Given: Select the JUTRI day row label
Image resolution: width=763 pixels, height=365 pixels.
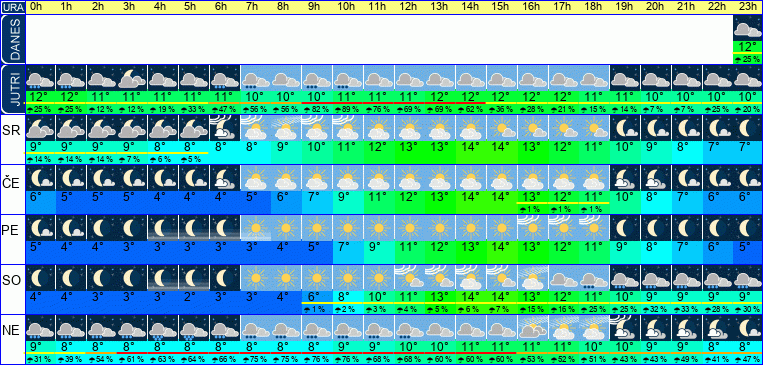Looking at the screenshot, I should coord(13,90).
